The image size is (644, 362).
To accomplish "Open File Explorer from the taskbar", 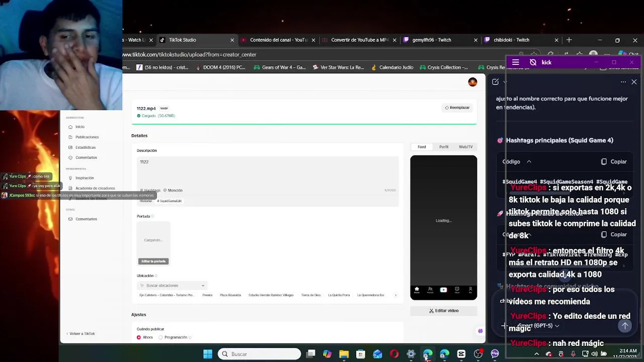I will pyautogui.click(x=344, y=354).
